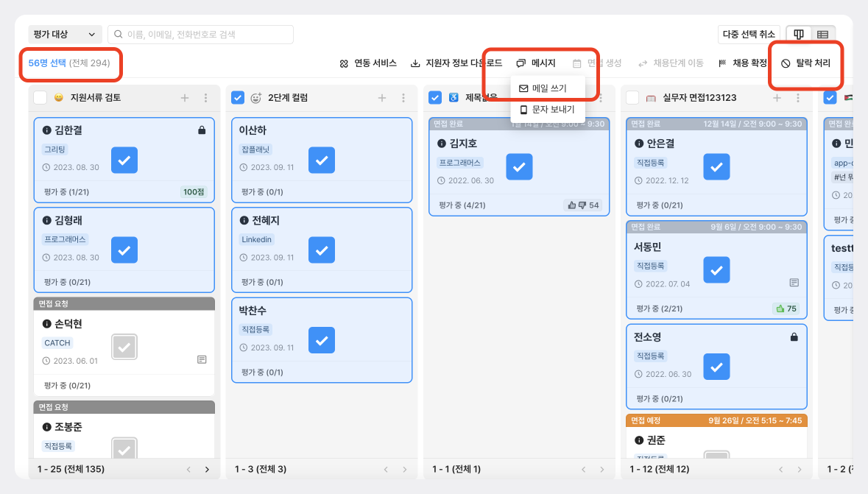
Task: Click 잡플래닛 tag on 이산하 card
Action: click(x=255, y=149)
